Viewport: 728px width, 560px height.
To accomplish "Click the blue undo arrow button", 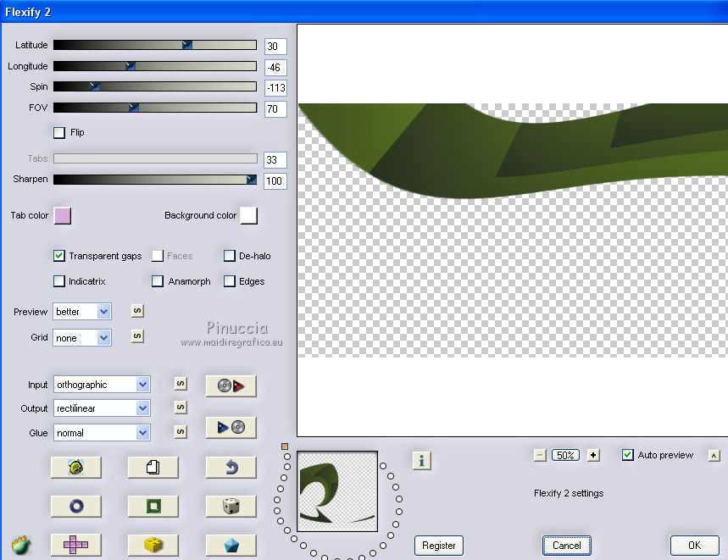I will (x=231, y=467).
